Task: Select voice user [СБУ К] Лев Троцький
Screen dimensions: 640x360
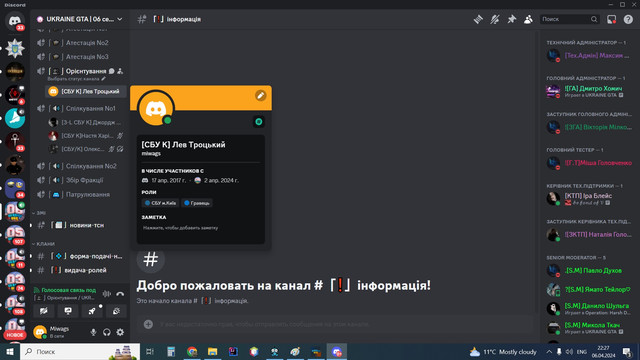Action: point(85,91)
